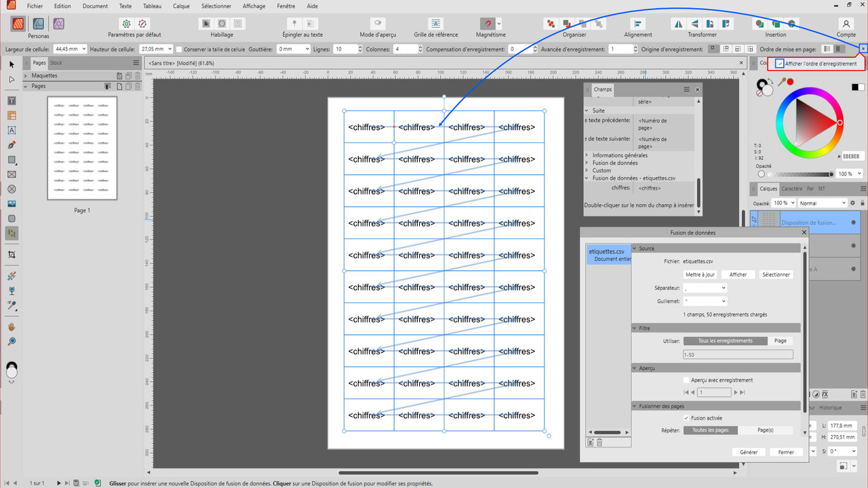Toggle visibility of Disposition de fusion layer
Viewport: 868px width, 488px height.
(x=853, y=222)
